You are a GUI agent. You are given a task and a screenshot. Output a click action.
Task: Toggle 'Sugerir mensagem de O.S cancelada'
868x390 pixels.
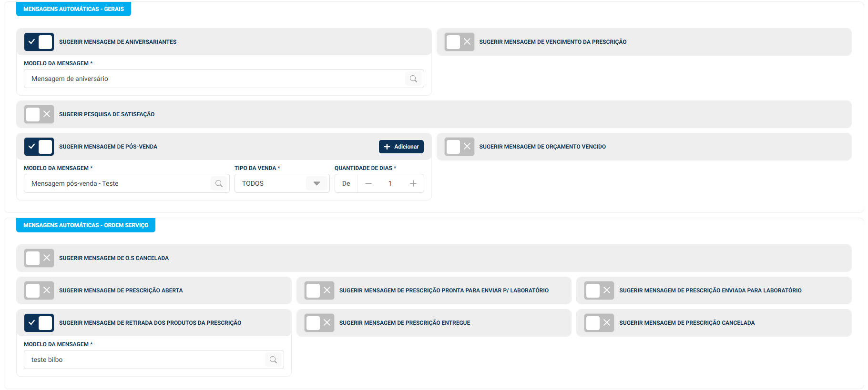click(x=39, y=258)
